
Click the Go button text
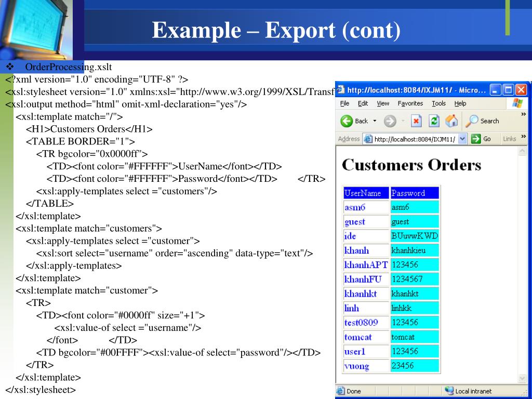pos(487,138)
